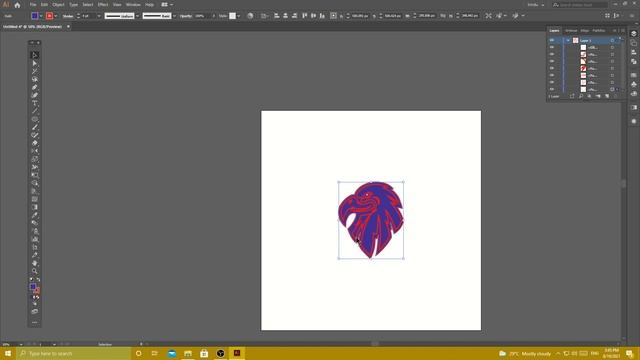This screenshot has height=360, width=640.
Task: Collapse Layer 1 disclosure triangle
Action: 568,40
